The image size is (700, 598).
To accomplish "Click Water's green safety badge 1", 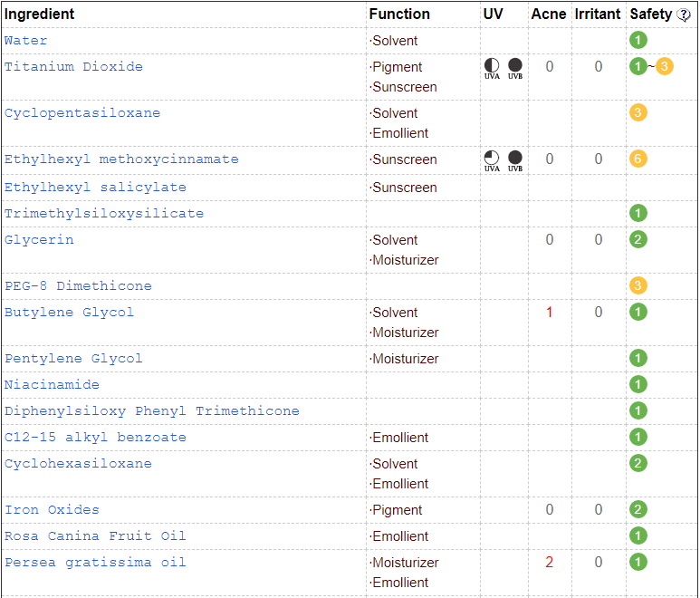I will click(638, 40).
